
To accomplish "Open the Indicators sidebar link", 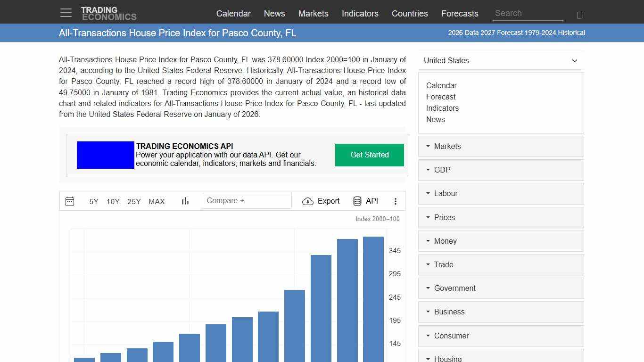I will (x=443, y=108).
